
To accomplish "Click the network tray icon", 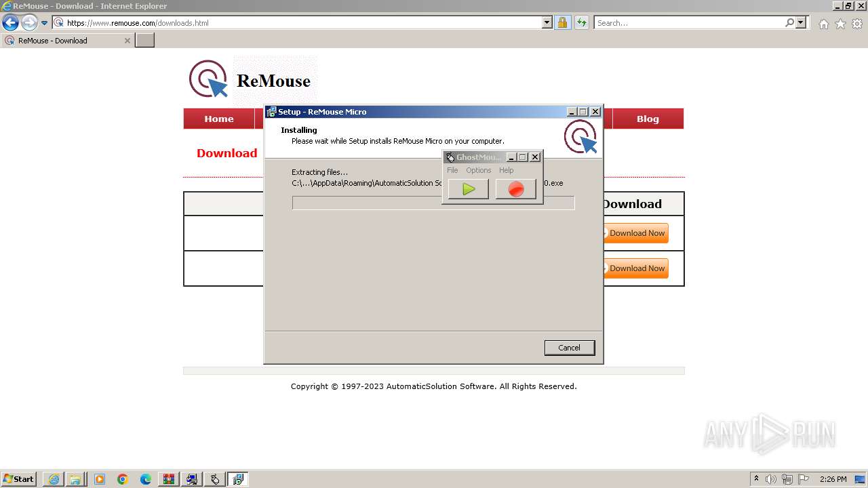I will coord(787,479).
